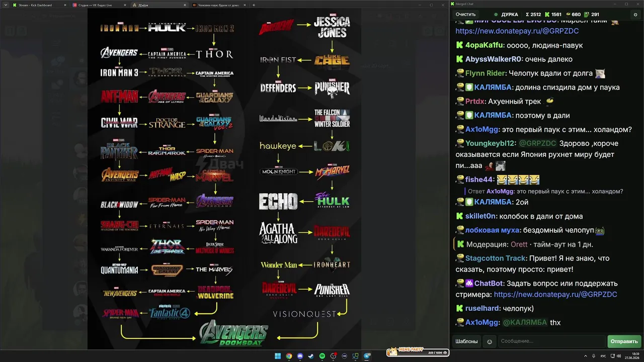Viewport: 644px width, 362px height.
Task: Click the Fantastic 4 logo
Action: 170,312
